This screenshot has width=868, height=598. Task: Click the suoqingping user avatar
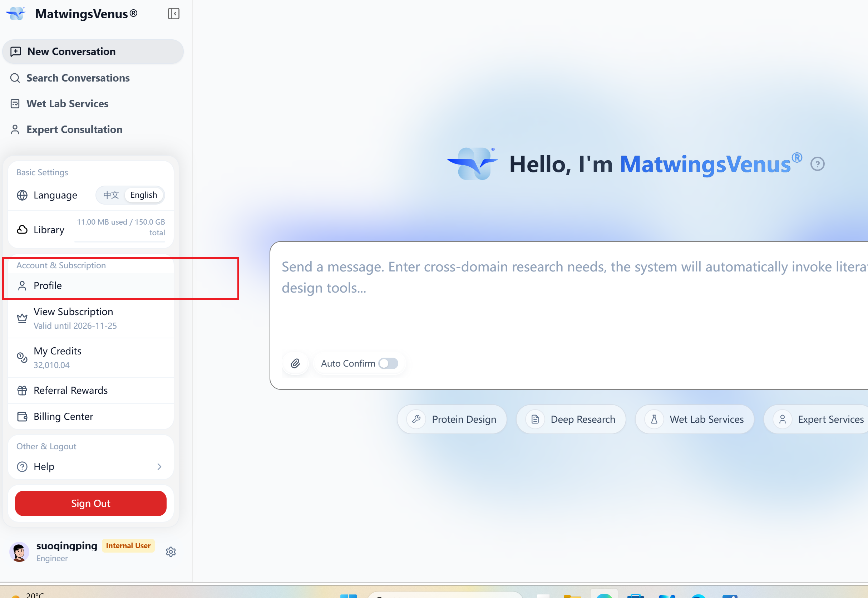coord(19,552)
